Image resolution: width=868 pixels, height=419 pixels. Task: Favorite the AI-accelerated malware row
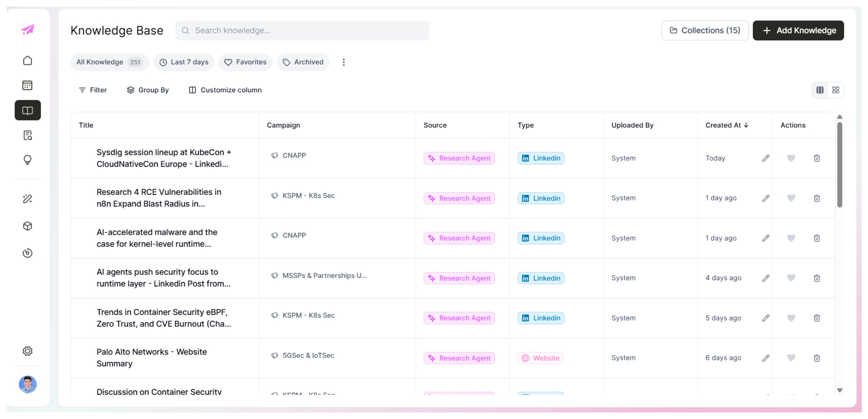coord(791,238)
